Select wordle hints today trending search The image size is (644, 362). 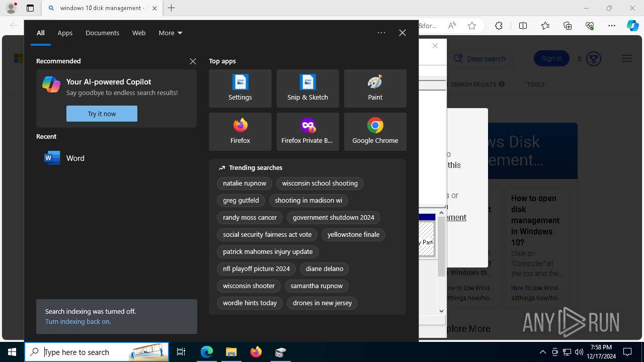coord(250,303)
